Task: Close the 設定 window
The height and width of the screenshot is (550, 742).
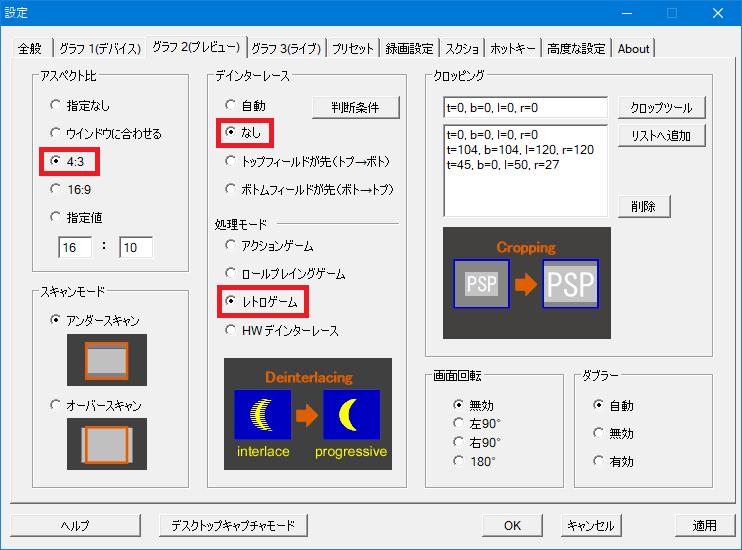Action: click(717, 13)
